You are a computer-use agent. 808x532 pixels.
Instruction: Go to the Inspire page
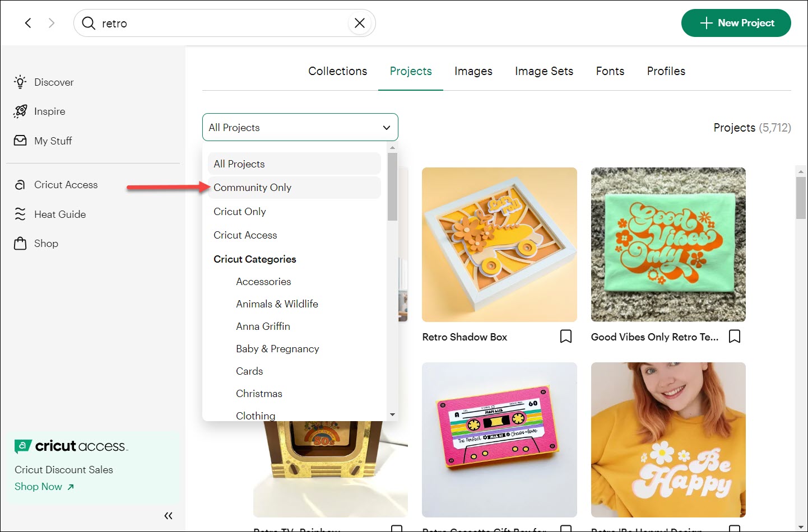pyautogui.click(x=49, y=111)
